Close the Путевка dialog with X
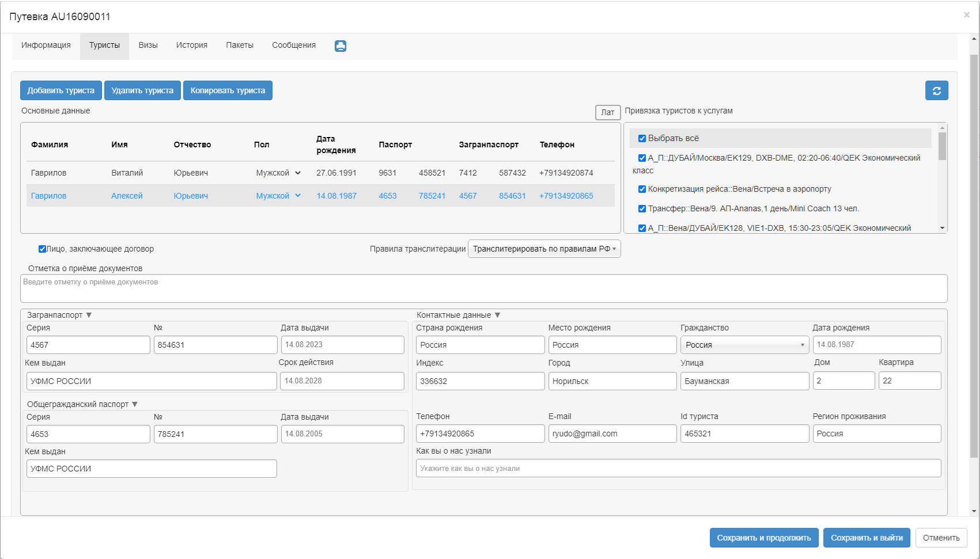980x559 pixels. [x=966, y=15]
